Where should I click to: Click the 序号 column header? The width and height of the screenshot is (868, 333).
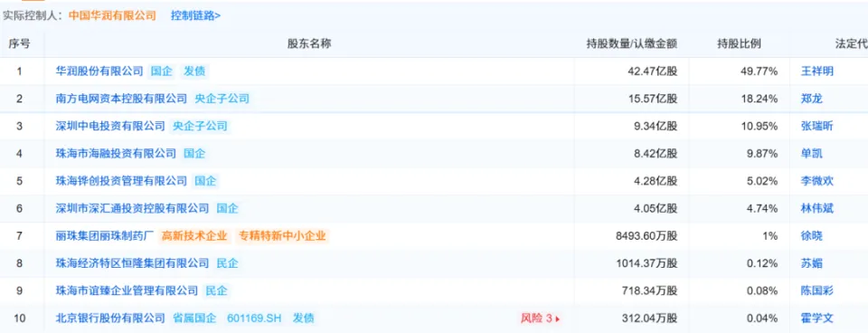(19, 43)
